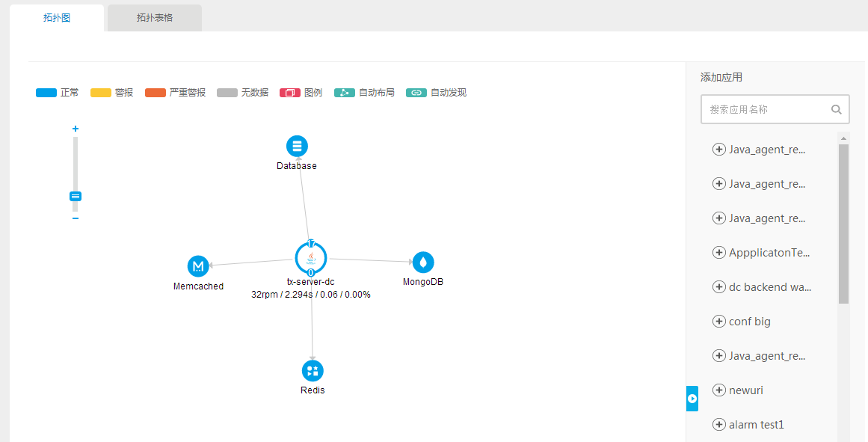Image resolution: width=868 pixels, height=442 pixels.
Task: Select the Memcached node icon
Action: click(x=198, y=265)
